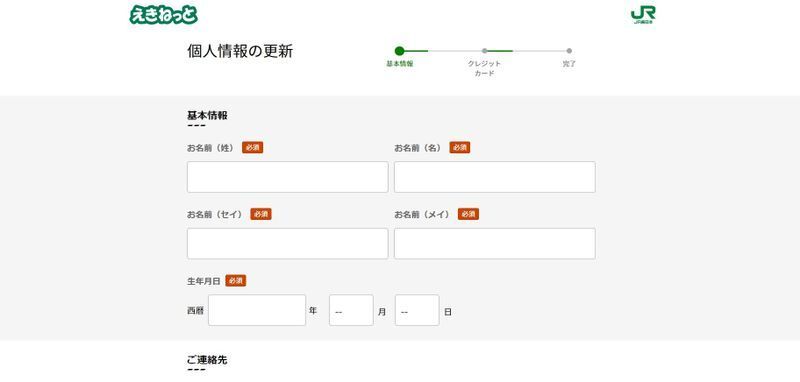Click the ご連絡先 section heading
The height and width of the screenshot is (382, 800).
pyautogui.click(x=207, y=360)
